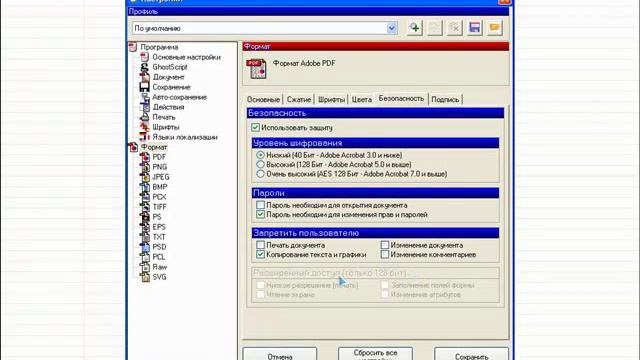Check Печать документа restriction
This screenshot has width=640, height=360.
[260, 245]
